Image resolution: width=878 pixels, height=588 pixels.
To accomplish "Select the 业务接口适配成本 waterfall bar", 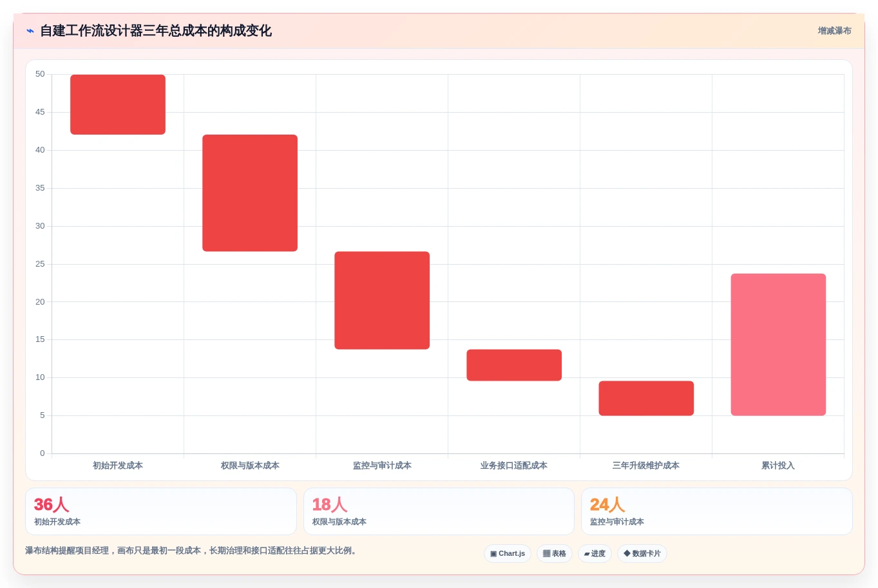I will coord(514,365).
